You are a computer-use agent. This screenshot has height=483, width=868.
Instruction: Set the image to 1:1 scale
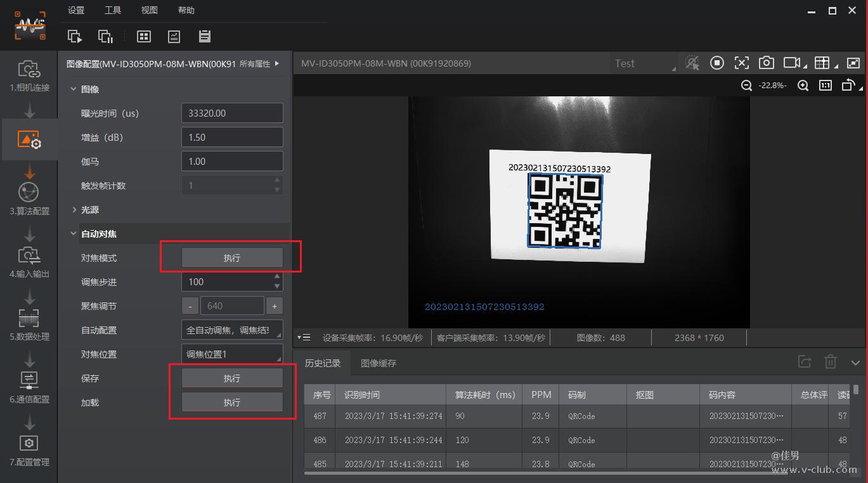pos(826,86)
